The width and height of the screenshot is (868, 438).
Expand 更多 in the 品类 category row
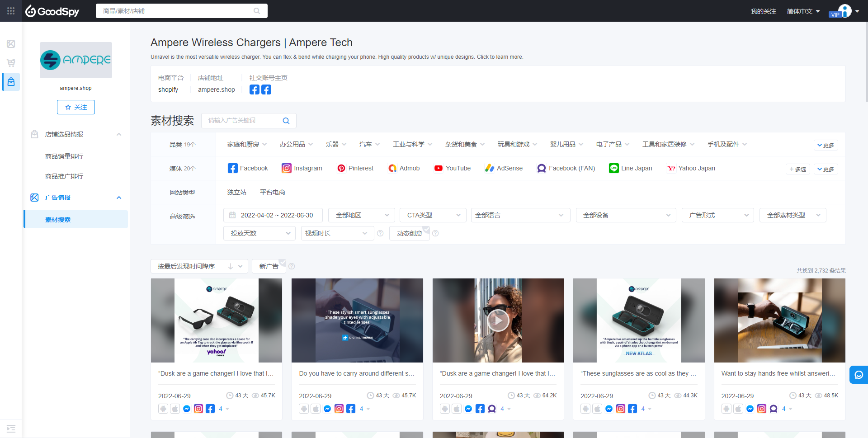pyautogui.click(x=826, y=145)
